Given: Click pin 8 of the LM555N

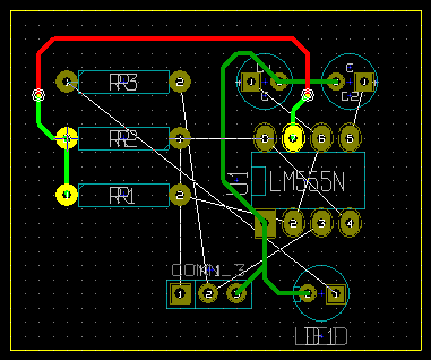Looking at the screenshot, I should pos(265,138).
